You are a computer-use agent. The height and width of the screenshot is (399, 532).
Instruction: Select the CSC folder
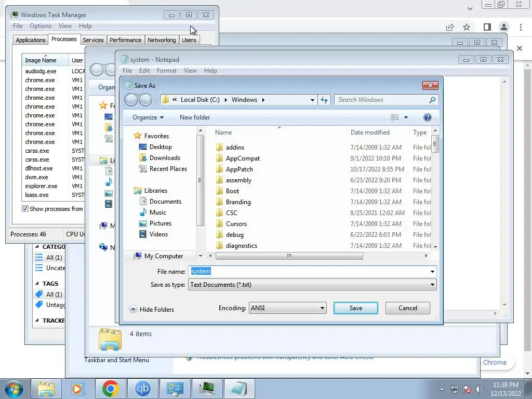231,212
